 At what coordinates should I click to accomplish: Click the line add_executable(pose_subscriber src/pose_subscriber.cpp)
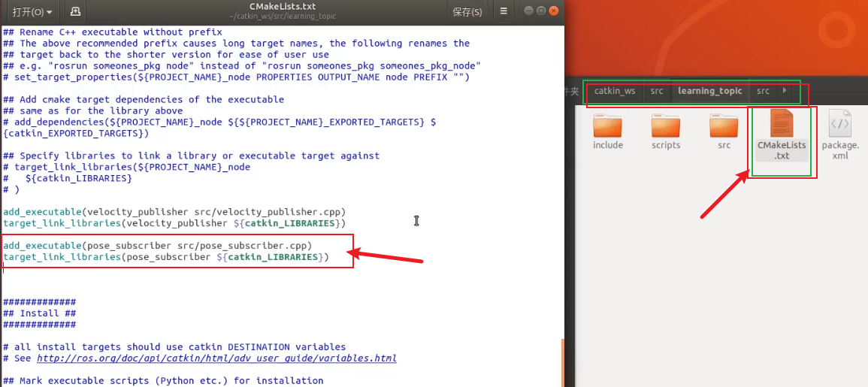[x=158, y=245]
